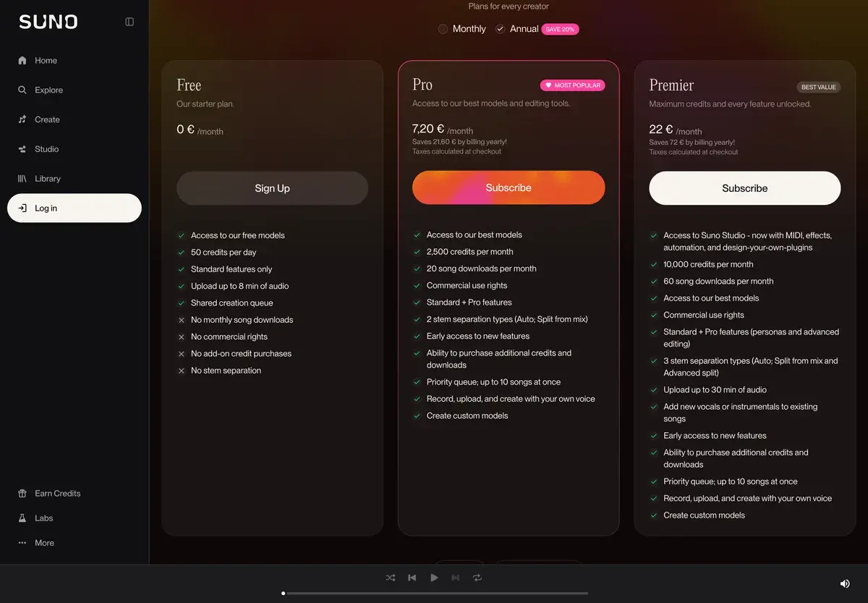868x603 pixels.
Task: Skip to previous track
Action: tap(412, 578)
